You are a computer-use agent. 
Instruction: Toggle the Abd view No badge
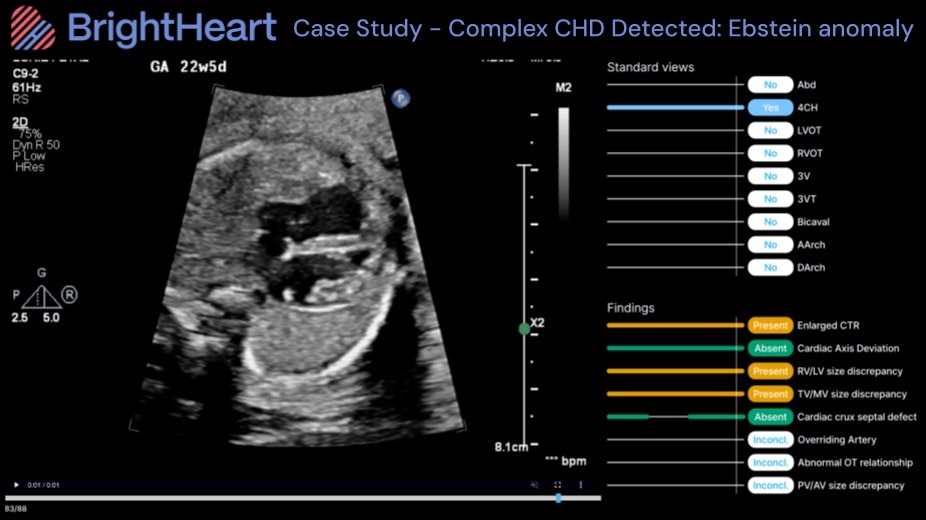point(770,84)
